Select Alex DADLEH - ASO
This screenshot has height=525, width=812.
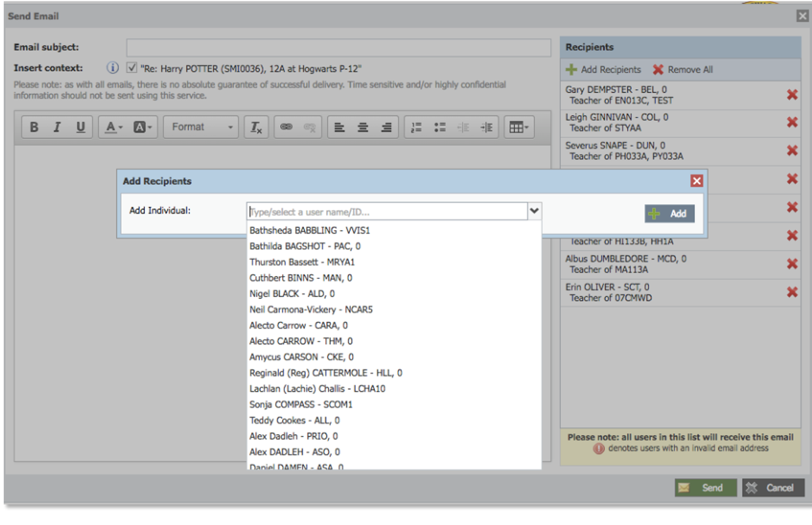pyautogui.click(x=394, y=452)
